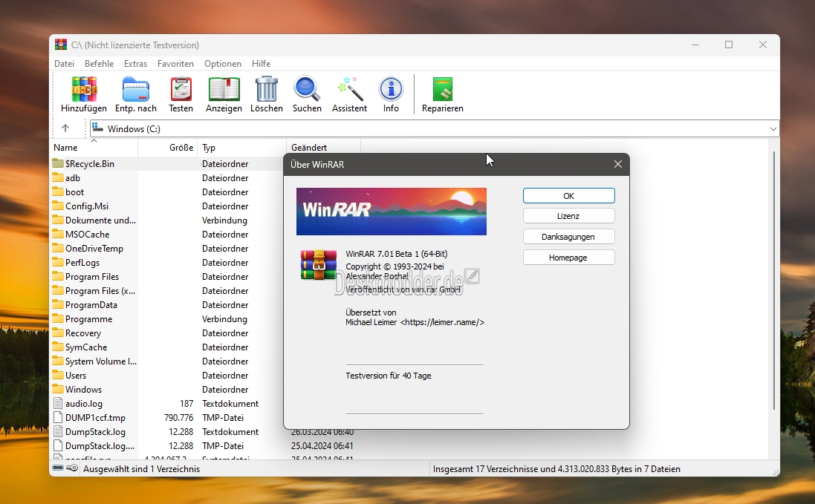Open the Befehle menu
The image size is (815, 504).
(x=99, y=63)
